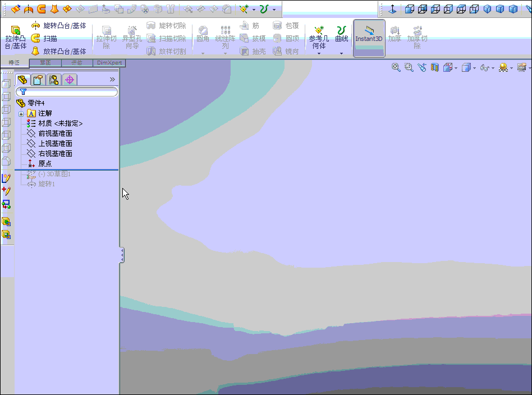Switch to the DimXpert command tab
This screenshot has width=532, height=395.
[x=109, y=62]
